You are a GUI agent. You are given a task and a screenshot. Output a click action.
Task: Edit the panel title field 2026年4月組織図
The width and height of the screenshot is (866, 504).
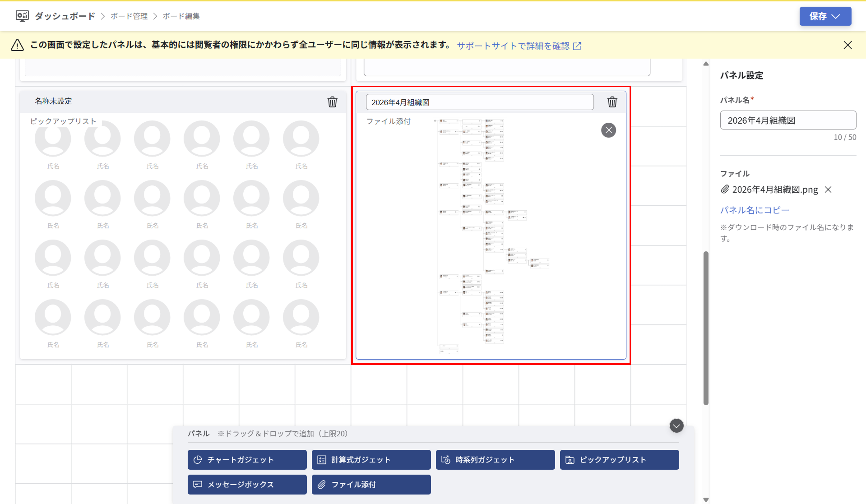(480, 102)
